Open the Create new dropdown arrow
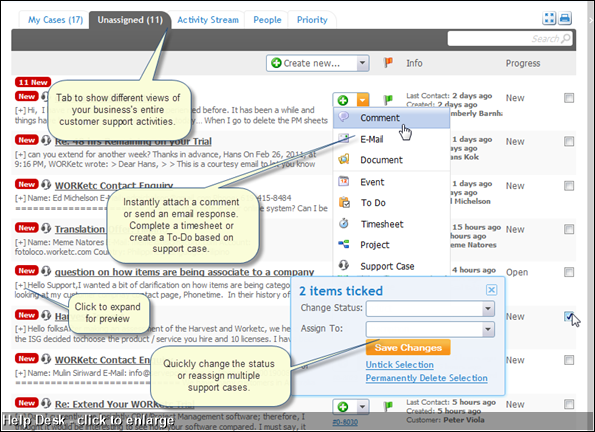Viewport: 595px width, 432px height. click(x=362, y=63)
